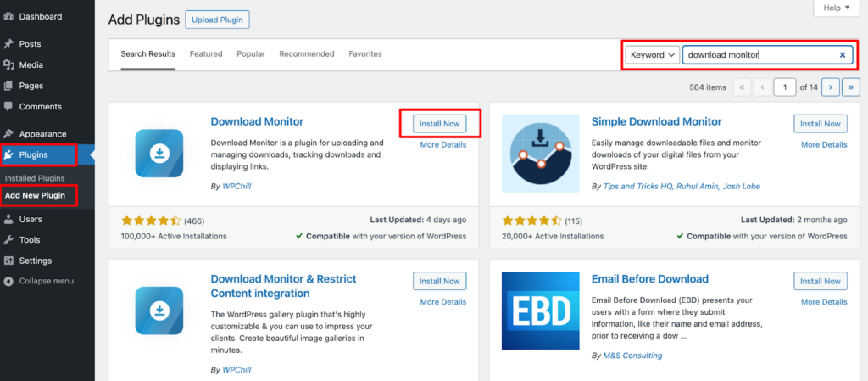Viewport: 868px width, 381px height.
Task: Click the Media icon in sidebar
Action: pyautogui.click(x=8, y=64)
